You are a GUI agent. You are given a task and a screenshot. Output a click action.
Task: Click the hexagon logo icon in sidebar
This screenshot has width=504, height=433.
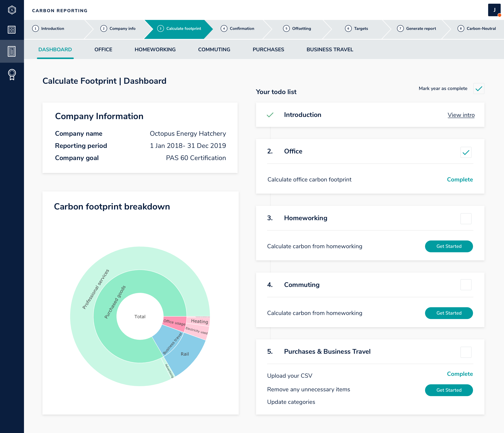(12, 10)
